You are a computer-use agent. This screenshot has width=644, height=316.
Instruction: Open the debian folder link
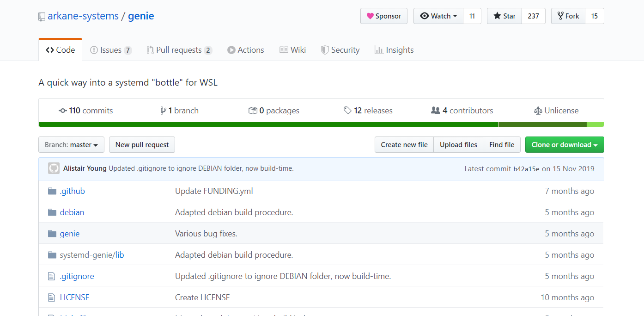72,212
